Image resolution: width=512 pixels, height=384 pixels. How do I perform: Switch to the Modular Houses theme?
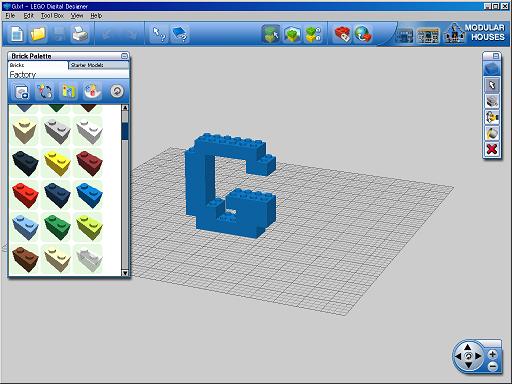(x=475, y=33)
